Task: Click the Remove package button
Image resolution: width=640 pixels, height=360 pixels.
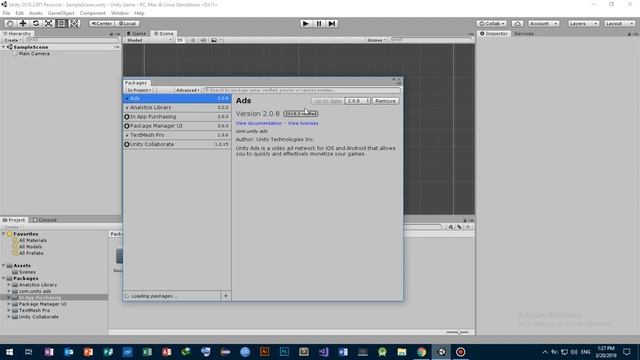Action: (385, 101)
